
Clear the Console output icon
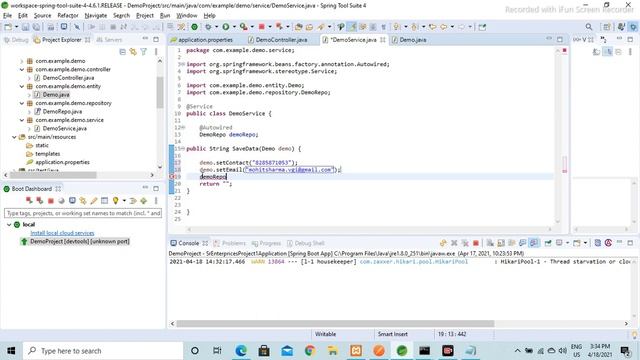click(x=490, y=243)
